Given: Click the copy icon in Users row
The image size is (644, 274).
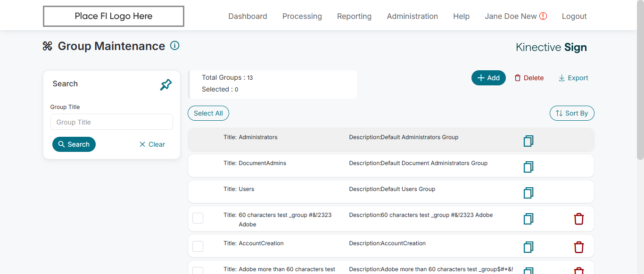Looking at the screenshot, I should coord(528,193).
